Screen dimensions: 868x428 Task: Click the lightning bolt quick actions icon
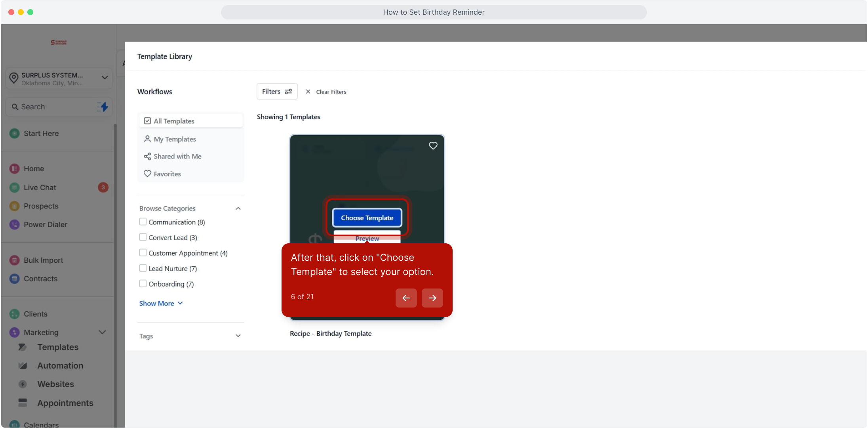point(103,107)
